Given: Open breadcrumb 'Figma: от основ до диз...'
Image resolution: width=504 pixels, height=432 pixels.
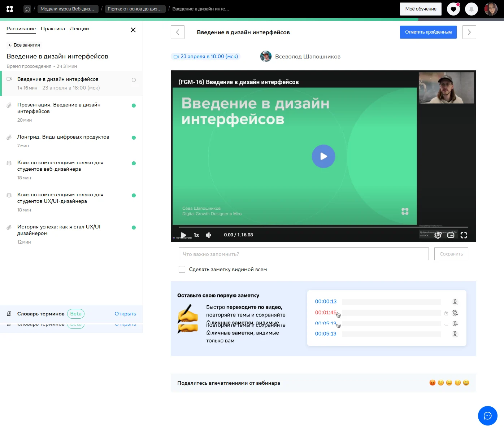Looking at the screenshot, I should click(135, 9).
